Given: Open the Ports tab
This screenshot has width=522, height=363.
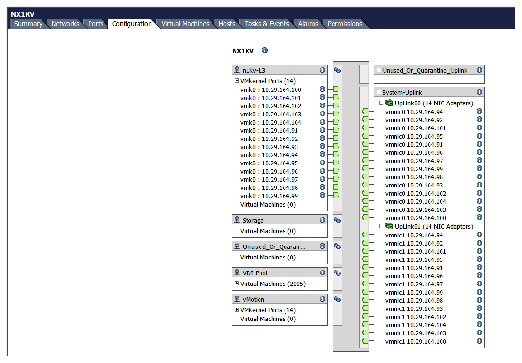Looking at the screenshot, I should [96, 24].
